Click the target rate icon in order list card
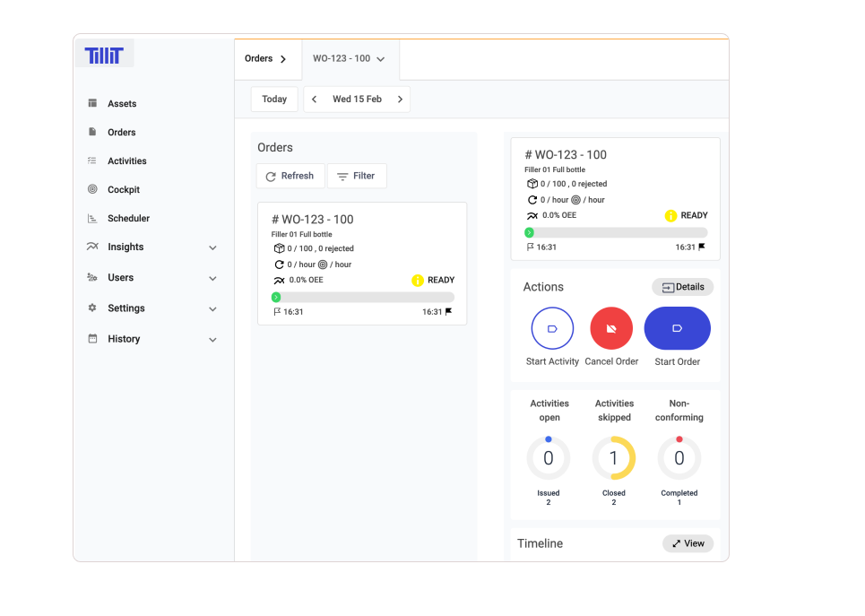Viewport: 865px width, 616px height. pyautogui.click(x=323, y=265)
